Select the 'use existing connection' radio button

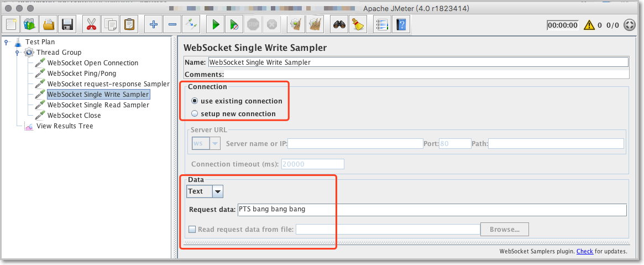point(194,101)
